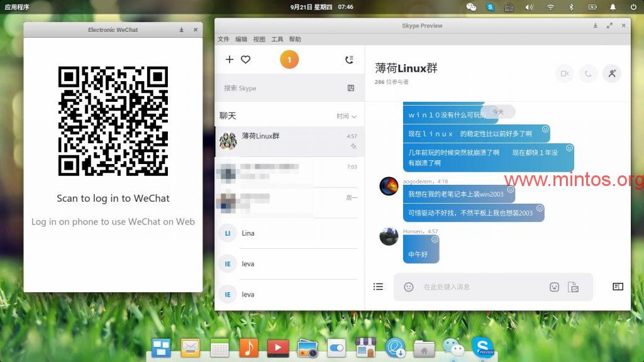Screen dimensions: 644x362
Task: Launch Videos player from the dock
Action: coord(278,348)
